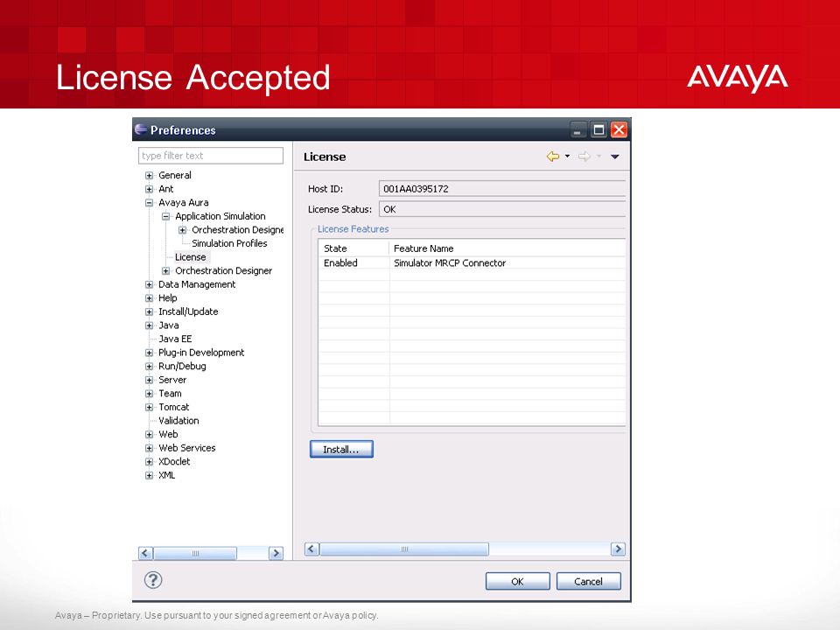Click the back navigation arrow icon
Screen dimensions: 840x630
pyautogui.click(x=553, y=157)
